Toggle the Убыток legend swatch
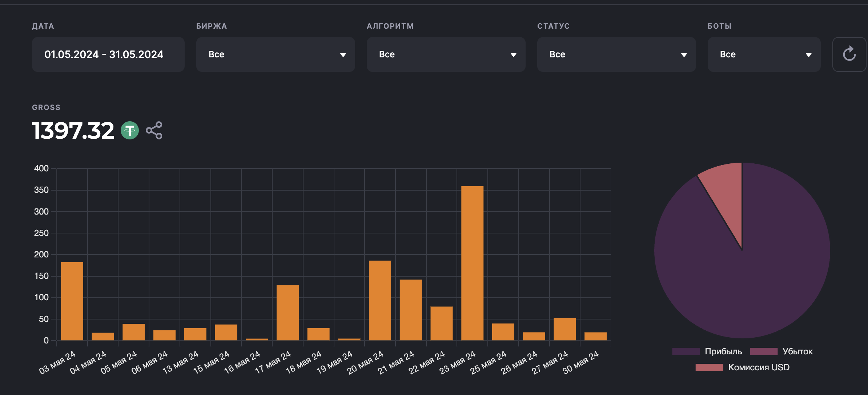Screen dimensions: 868x395 point(764,351)
